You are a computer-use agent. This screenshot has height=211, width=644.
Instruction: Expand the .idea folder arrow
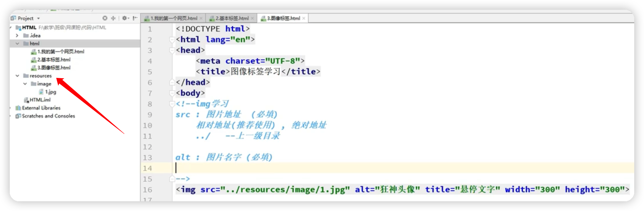[x=17, y=35]
